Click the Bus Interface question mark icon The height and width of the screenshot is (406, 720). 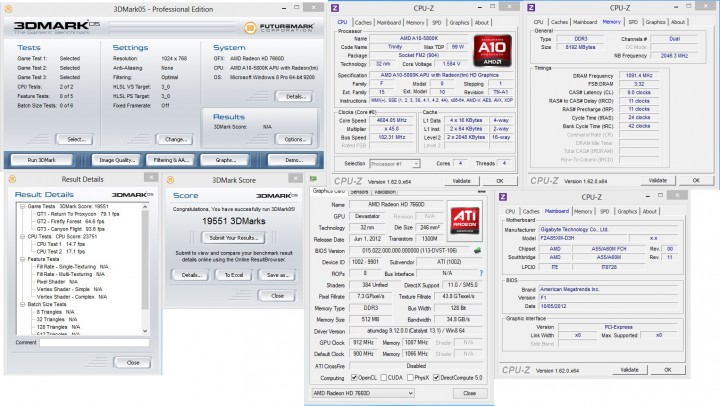481,273
